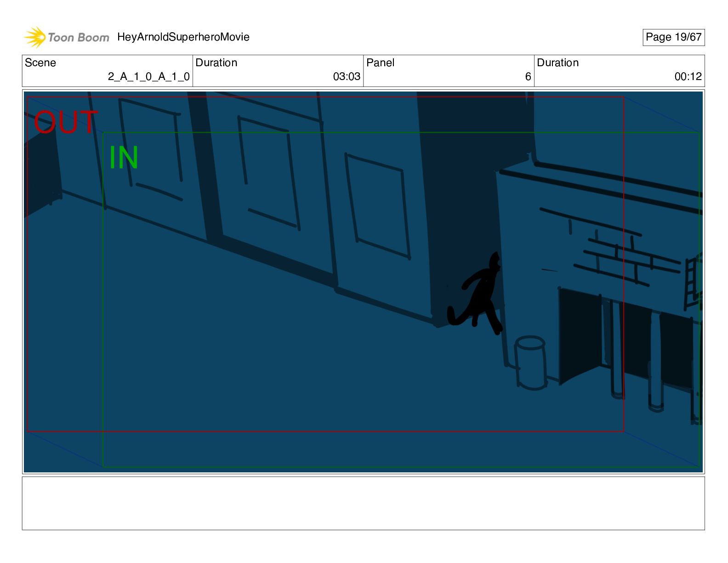Select the Scene header label
Image resolution: width=728 pixels, height=563 pixels.
click(40, 63)
